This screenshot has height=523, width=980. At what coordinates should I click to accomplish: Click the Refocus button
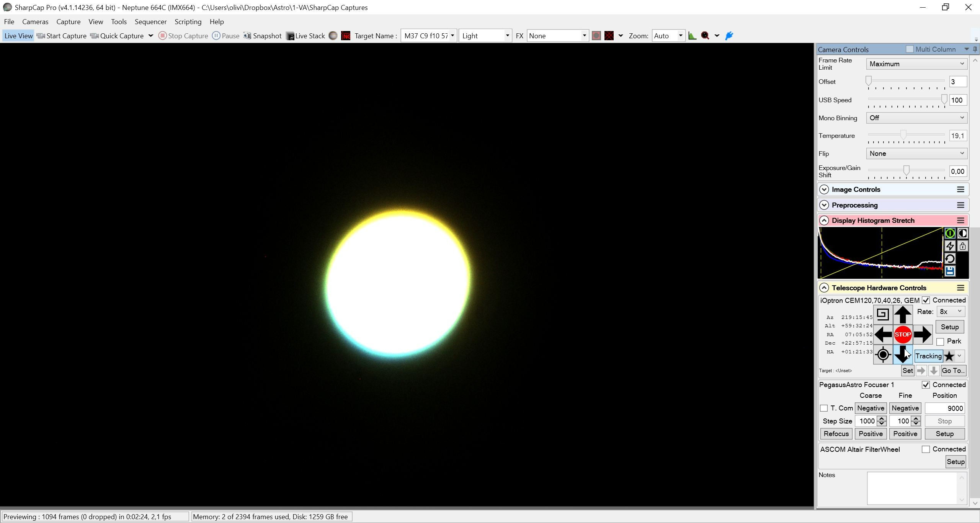point(836,434)
